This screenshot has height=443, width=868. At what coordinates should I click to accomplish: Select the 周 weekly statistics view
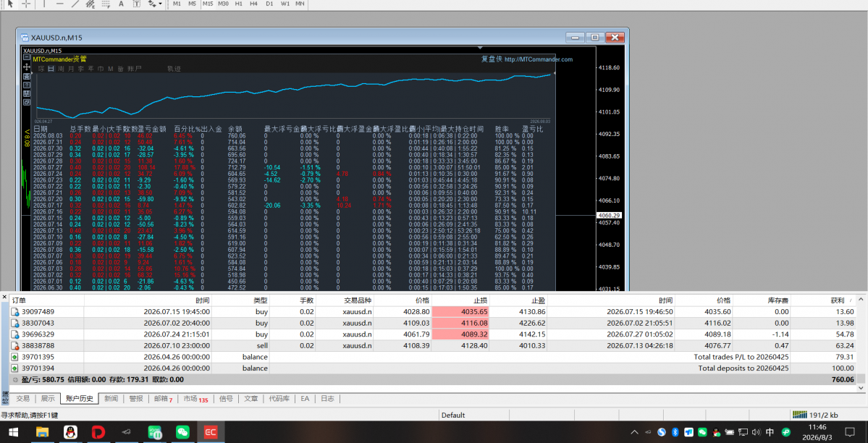pyautogui.click(x=60, y=69)
